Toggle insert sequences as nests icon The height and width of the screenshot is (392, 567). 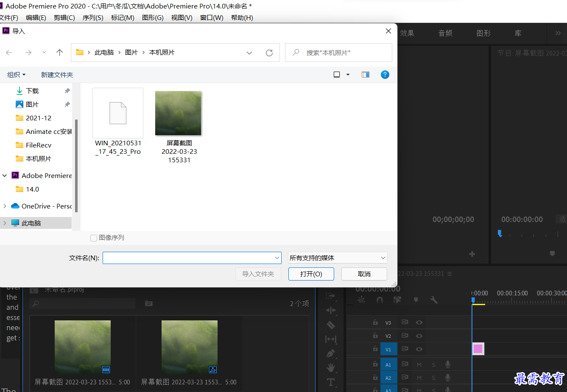point(361,300)
